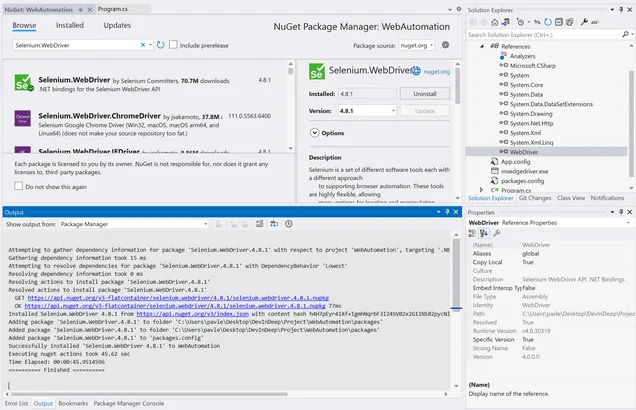Click Collapse All icon in Solution Explorer
Screen dimensions: 636x410
point(559,22)
